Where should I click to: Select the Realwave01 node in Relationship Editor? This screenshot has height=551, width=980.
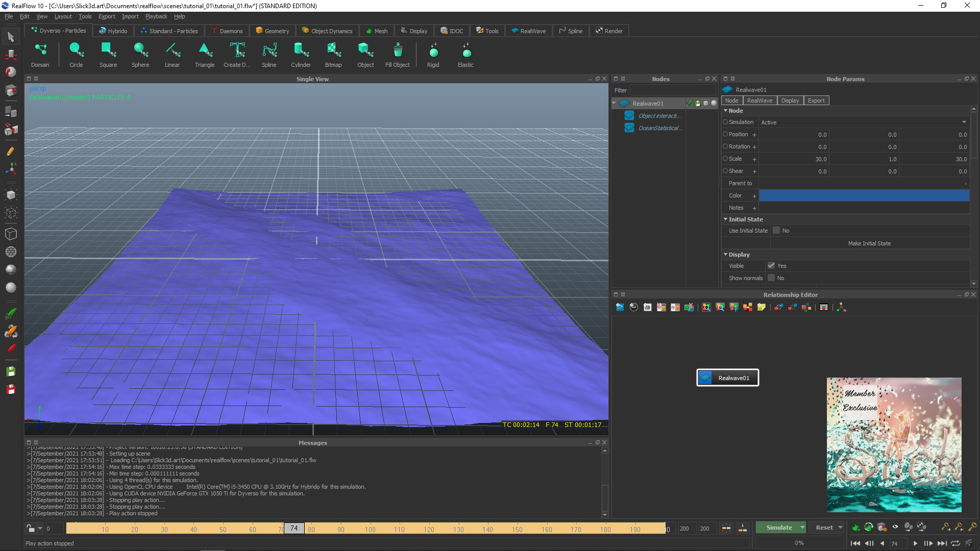727,378
